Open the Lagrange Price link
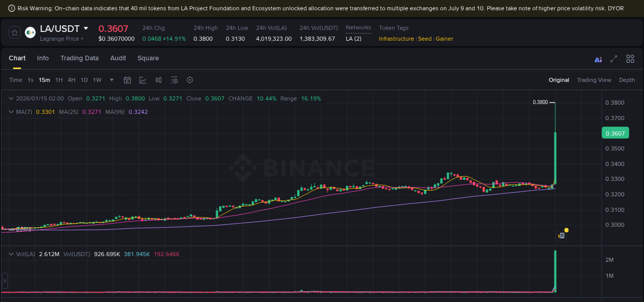The width and height of the screenshot is (644, 302). (61, 39)
